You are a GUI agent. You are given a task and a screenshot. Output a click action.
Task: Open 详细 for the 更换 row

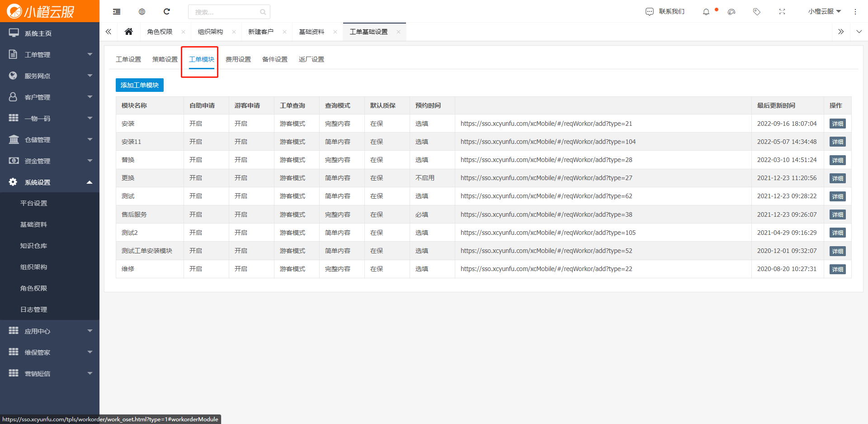[x=838, y=178]
